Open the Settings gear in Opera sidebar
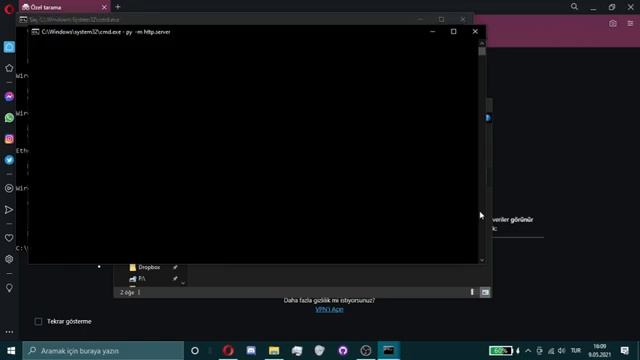This screenshot has width=640, height=360. pyautogui.click(x=9, y=259)
